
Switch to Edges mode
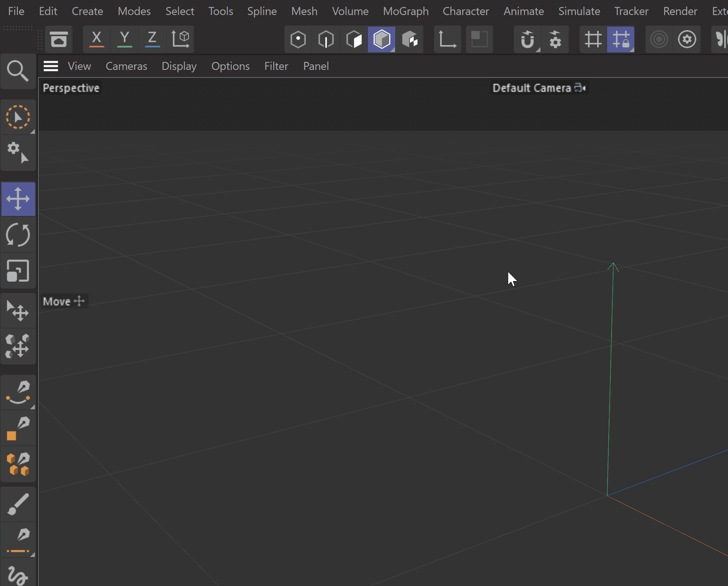(x=326, y=40)
